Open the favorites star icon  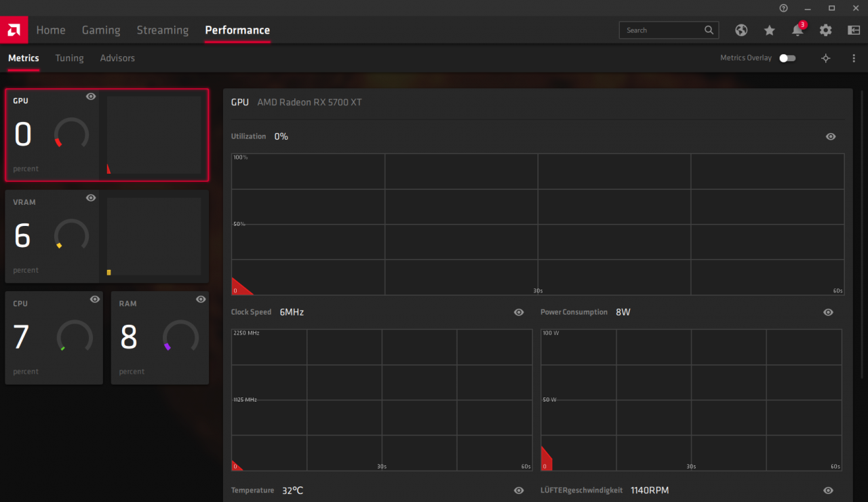tap(769, 30)
